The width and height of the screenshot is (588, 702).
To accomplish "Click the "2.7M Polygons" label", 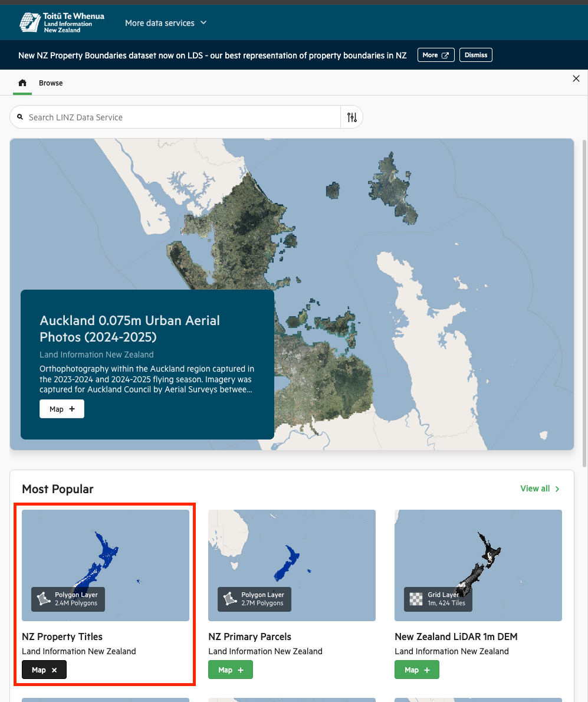I will 262,603.
